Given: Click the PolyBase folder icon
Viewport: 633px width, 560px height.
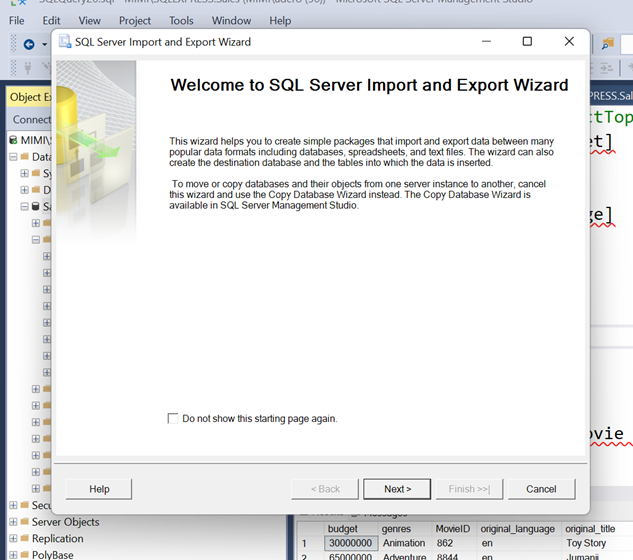Looking at the screenshot, I should coord(25,555).
